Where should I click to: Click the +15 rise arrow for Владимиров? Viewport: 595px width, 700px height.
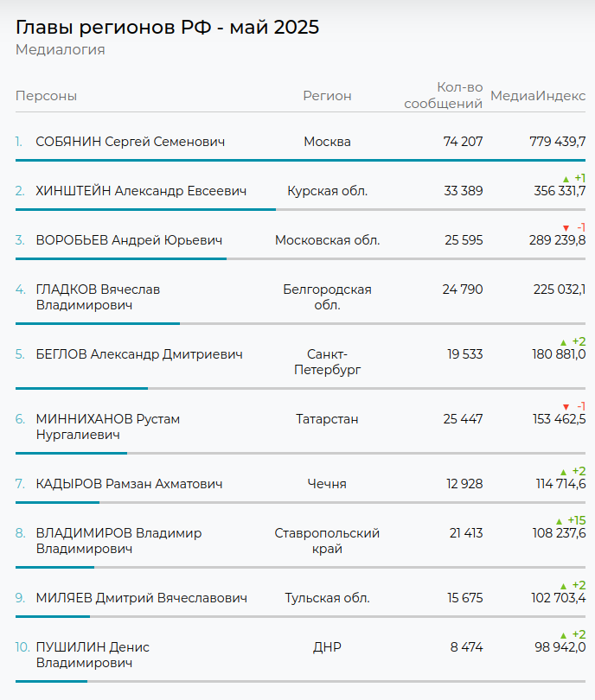(x=559, y=521)
